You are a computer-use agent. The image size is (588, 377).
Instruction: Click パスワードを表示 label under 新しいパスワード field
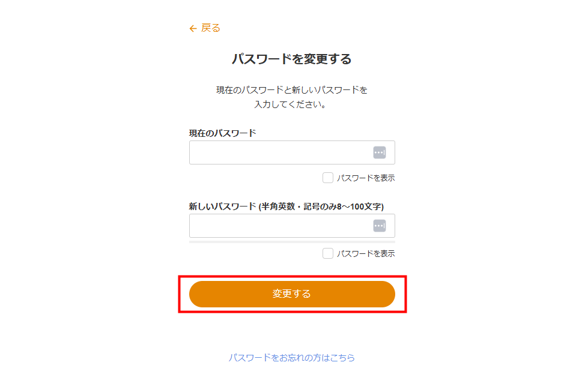point(366,254)
